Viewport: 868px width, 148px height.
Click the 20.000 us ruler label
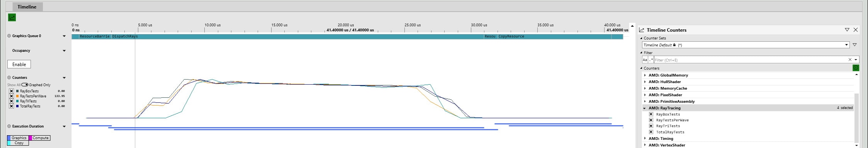[346, 25]
